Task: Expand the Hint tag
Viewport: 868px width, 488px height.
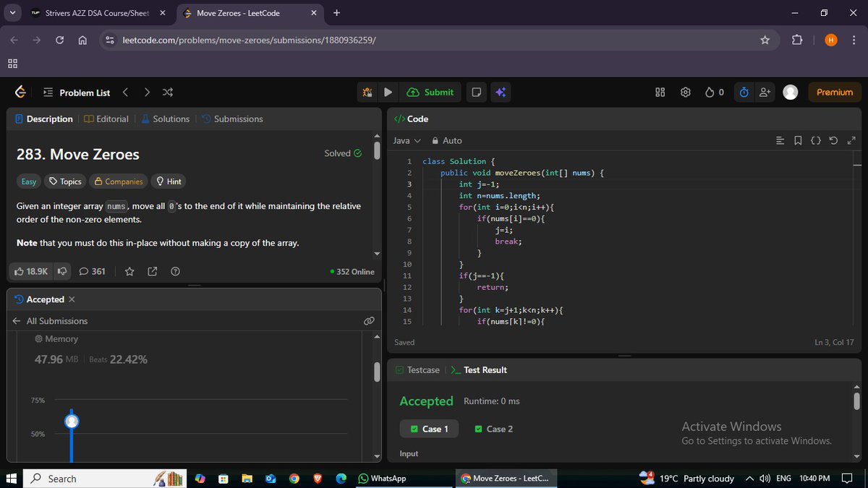Action: pos(169,181)
